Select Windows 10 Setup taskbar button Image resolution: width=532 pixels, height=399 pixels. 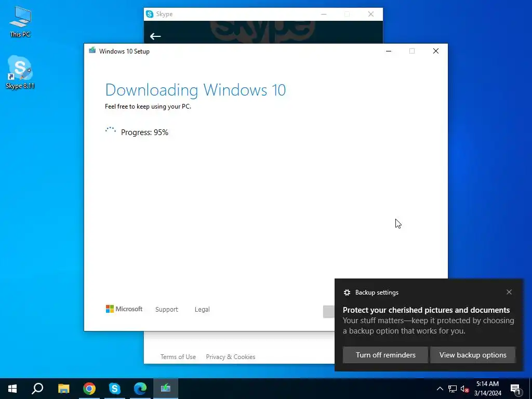pos(166,389)
